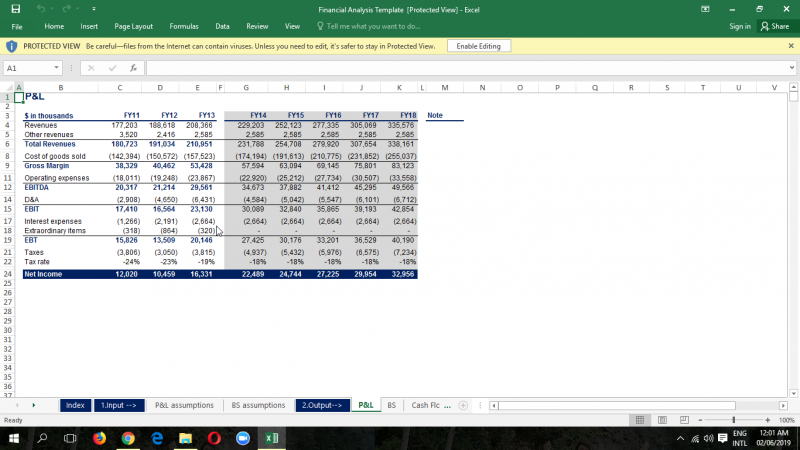Image resolution: width=800 pixels, height=450 pixels.
Task: Expand the formula bar with the chevron
Action: point(793,68)
